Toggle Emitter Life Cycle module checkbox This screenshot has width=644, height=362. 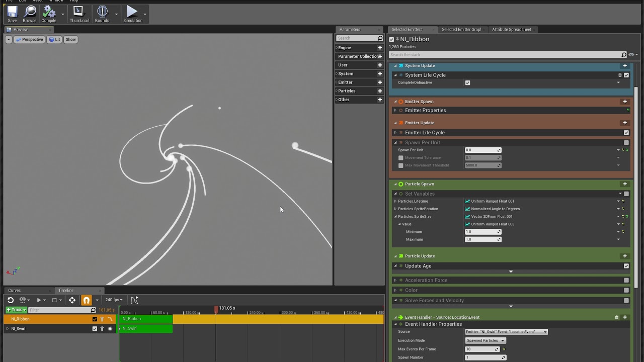tap(626, 133)
